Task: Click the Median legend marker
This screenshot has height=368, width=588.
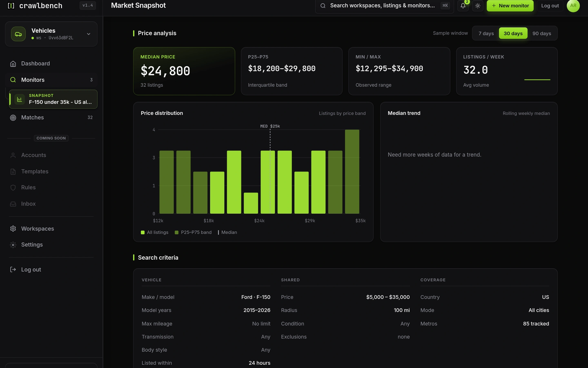Action: click(x=218, y=232)
